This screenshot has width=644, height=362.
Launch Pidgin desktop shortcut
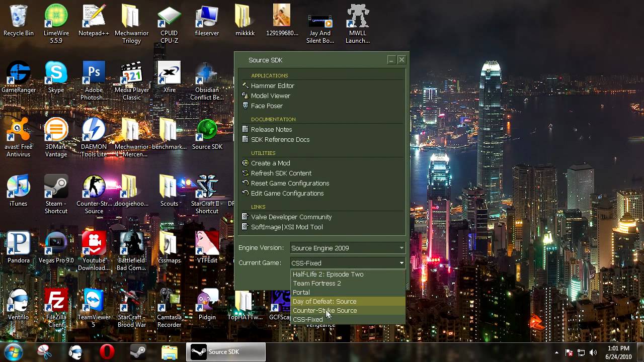207,305
